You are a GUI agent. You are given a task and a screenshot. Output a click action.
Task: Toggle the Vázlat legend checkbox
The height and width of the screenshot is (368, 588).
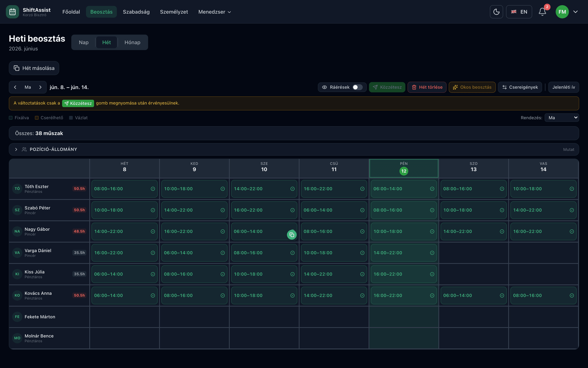71,118
